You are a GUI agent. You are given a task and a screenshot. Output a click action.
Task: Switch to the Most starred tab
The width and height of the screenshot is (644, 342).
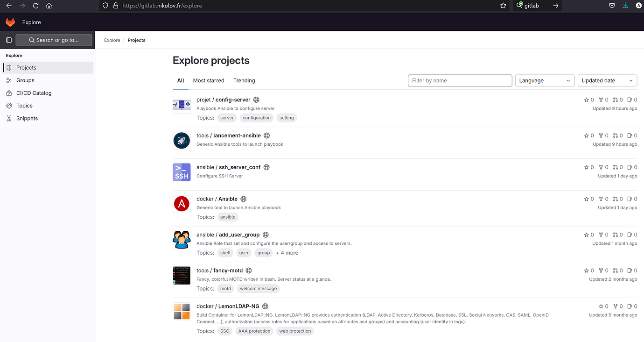click(x=208, y=80)
